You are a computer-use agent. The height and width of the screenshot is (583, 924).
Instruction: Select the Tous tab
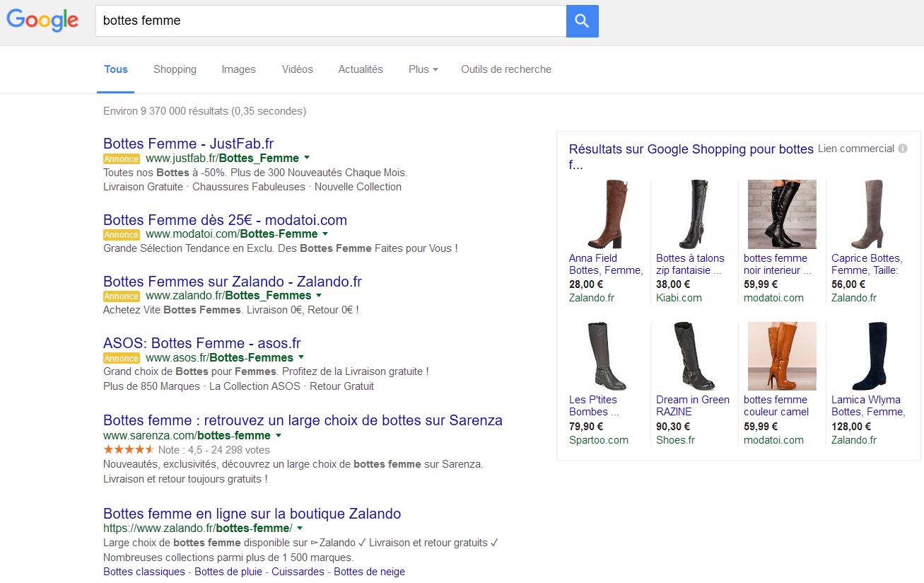tap(116, 69)
